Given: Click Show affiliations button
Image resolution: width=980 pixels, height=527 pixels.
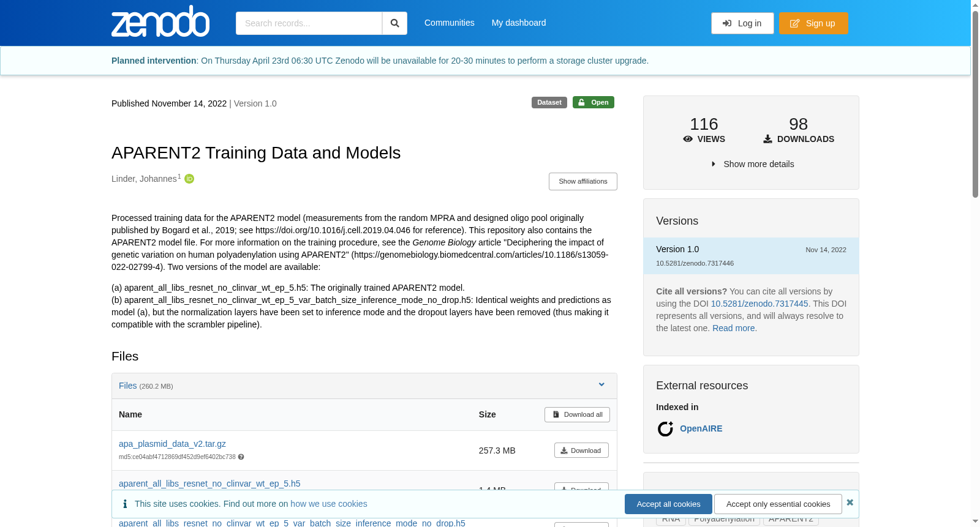Looking at the screenshot, I should click(583, 181).
